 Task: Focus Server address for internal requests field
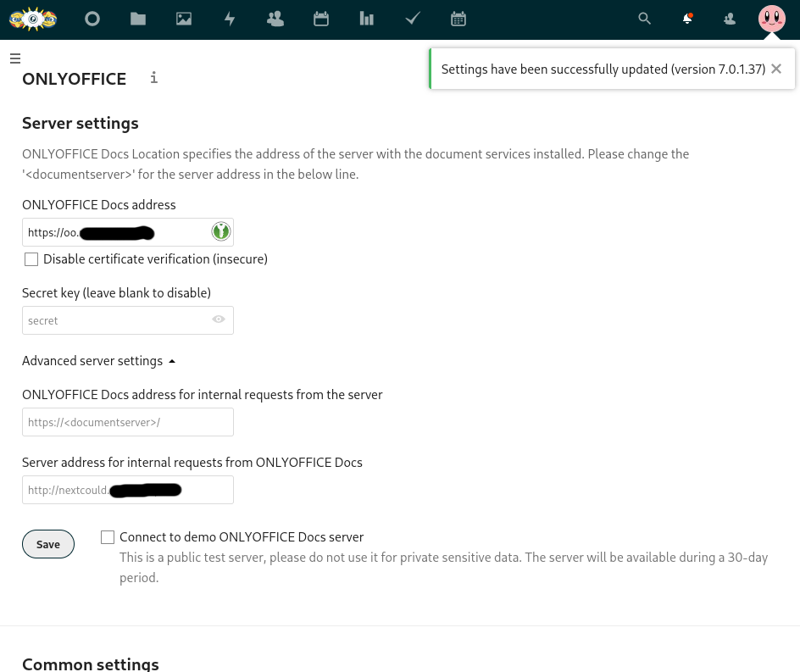(128, 490)
